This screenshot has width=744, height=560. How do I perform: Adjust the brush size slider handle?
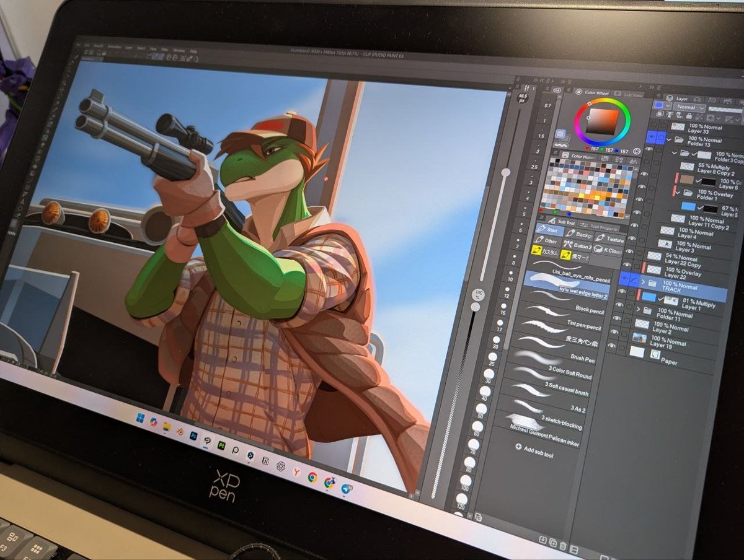tap(506, 172)
